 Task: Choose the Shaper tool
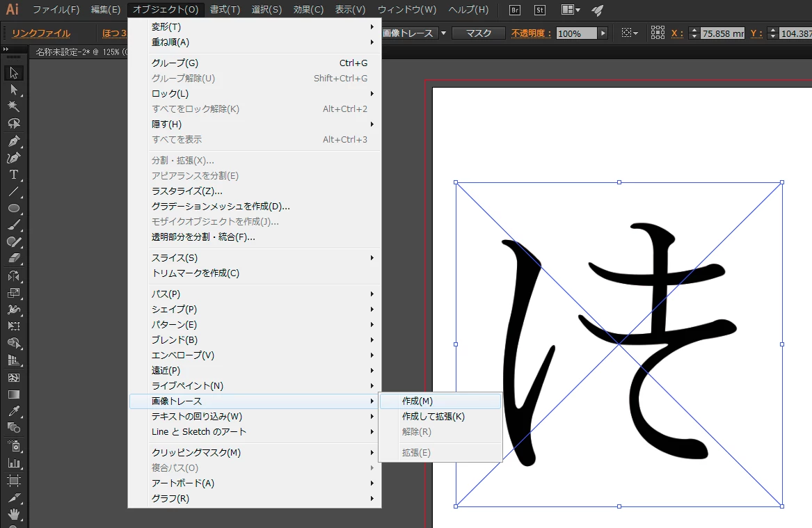(14, 242)
